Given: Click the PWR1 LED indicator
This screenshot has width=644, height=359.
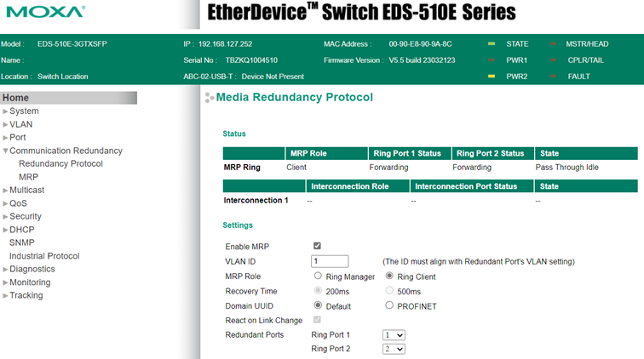Looking at the screenshot, I should (492, 60).
